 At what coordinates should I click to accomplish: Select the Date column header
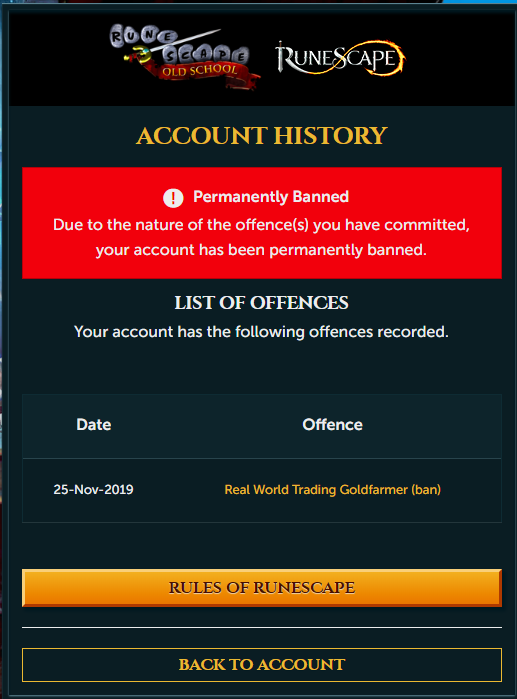click(94, 424)
